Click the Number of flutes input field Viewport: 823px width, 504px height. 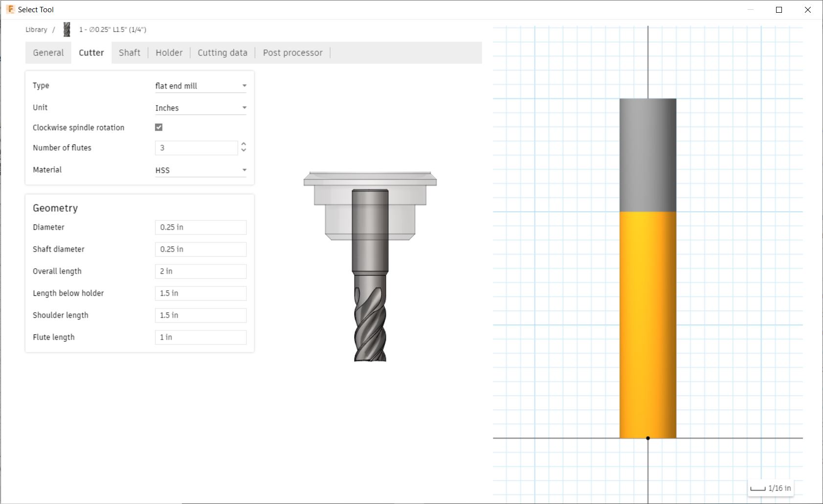tap(197, 148)
